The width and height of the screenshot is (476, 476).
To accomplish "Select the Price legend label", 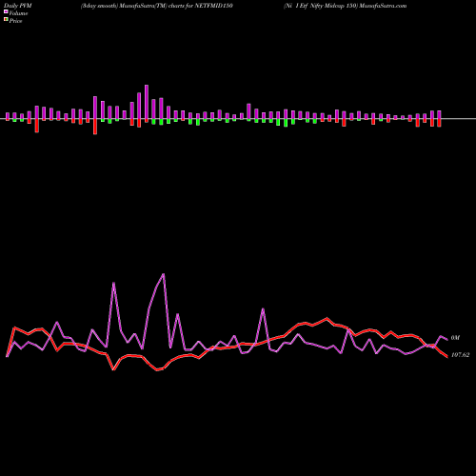I will (x=15, y=21).
